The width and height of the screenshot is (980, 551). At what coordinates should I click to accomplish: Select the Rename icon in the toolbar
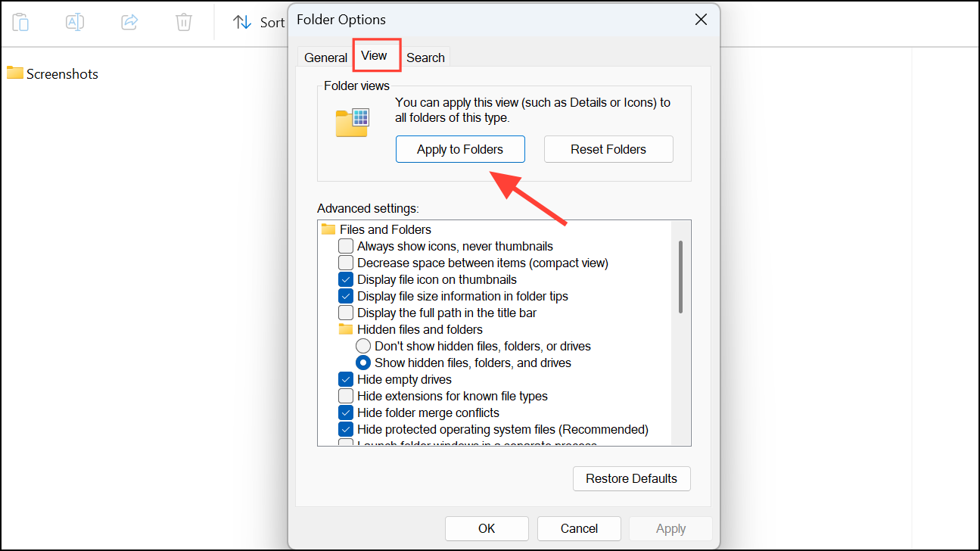(x=75, y=22)
